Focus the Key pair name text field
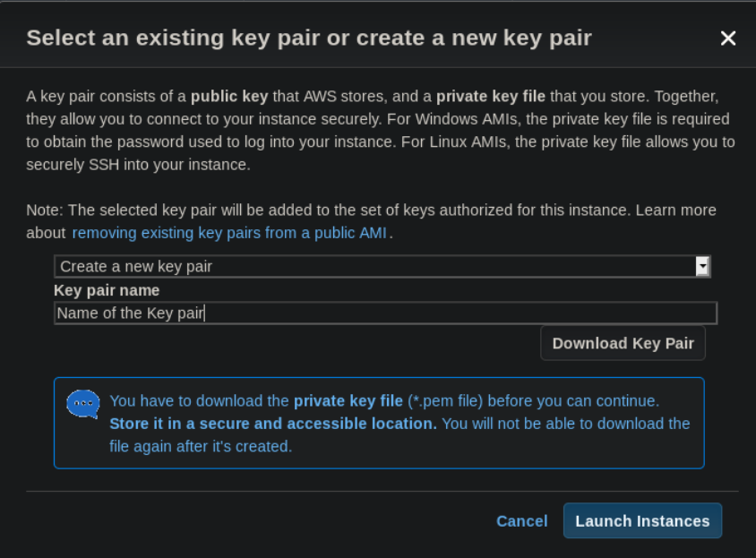 point(386,313)
